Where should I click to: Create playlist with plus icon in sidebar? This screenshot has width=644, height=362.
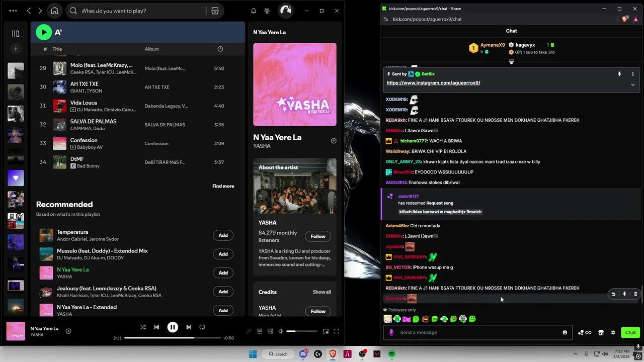16,49
